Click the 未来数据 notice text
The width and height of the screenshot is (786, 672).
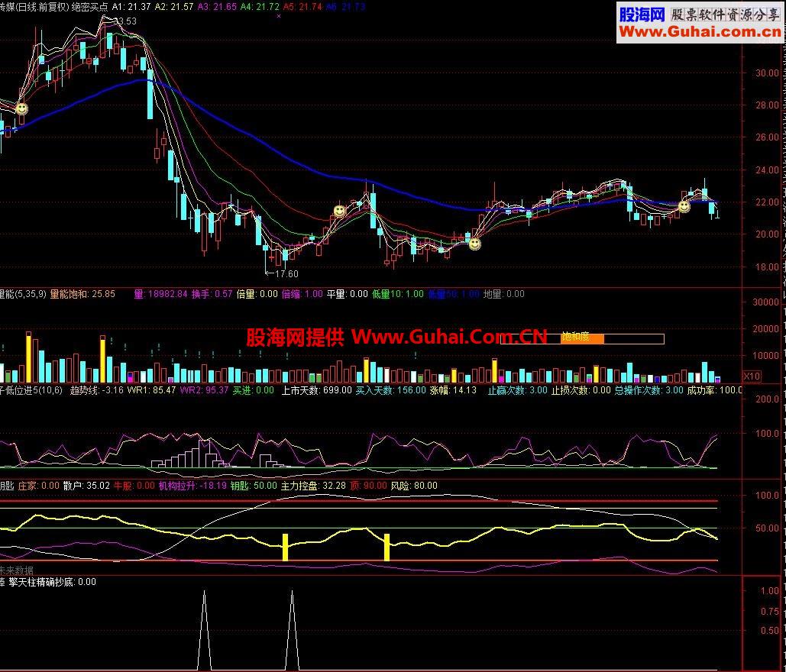click(17, 570)
